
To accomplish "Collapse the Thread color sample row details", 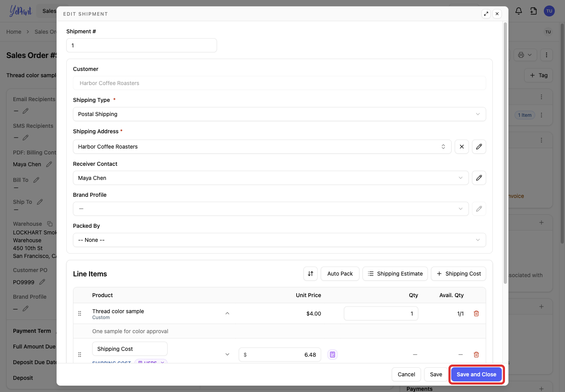I will tap(227, 314).
